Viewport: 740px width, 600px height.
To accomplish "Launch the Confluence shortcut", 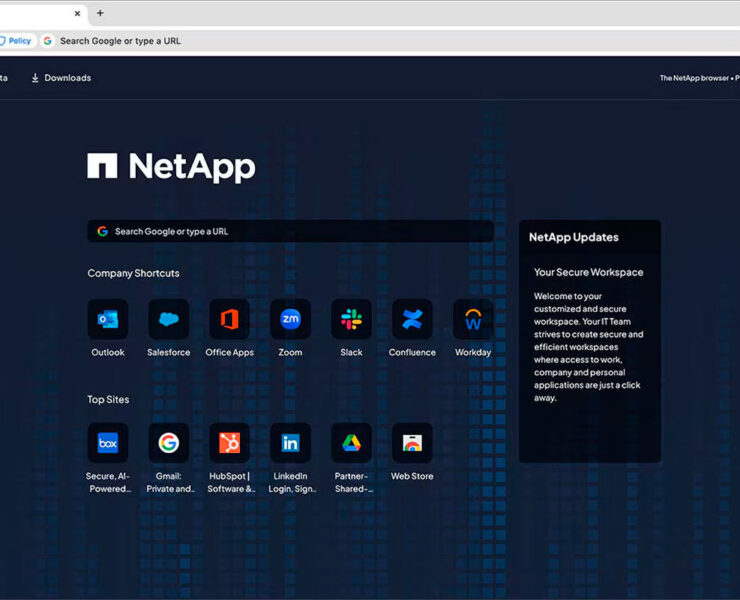I will click(x=412, y=320).
